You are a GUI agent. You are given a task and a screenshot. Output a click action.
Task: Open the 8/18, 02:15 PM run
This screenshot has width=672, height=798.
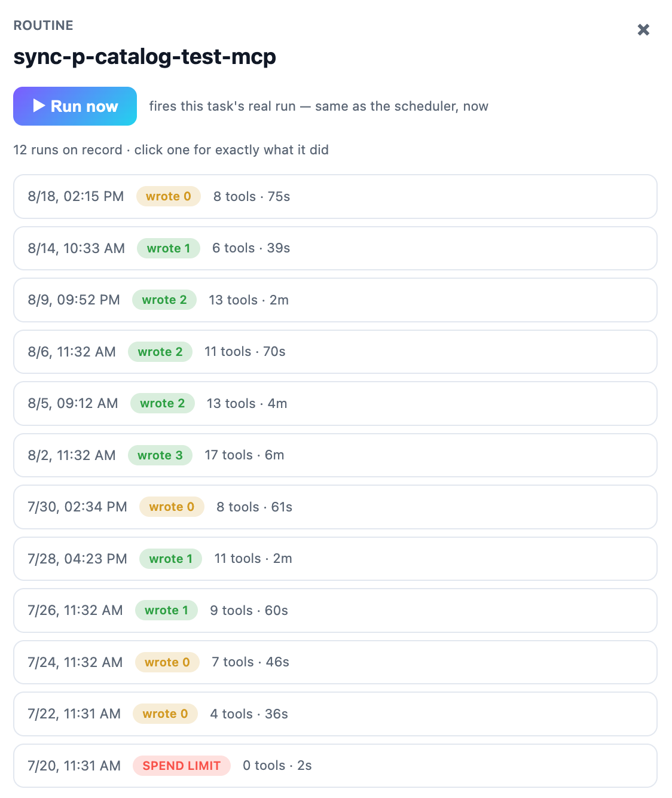click(335, 197)
